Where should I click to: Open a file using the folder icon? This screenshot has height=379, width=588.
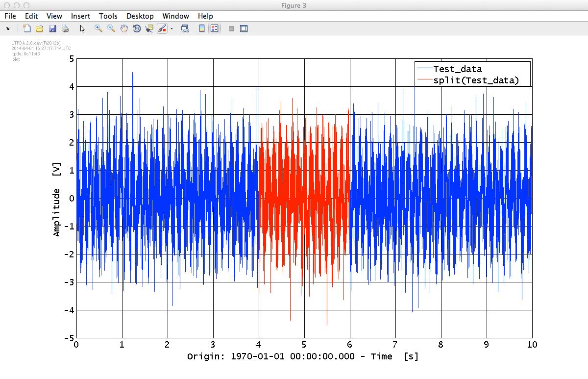click(x=40, y=28)
